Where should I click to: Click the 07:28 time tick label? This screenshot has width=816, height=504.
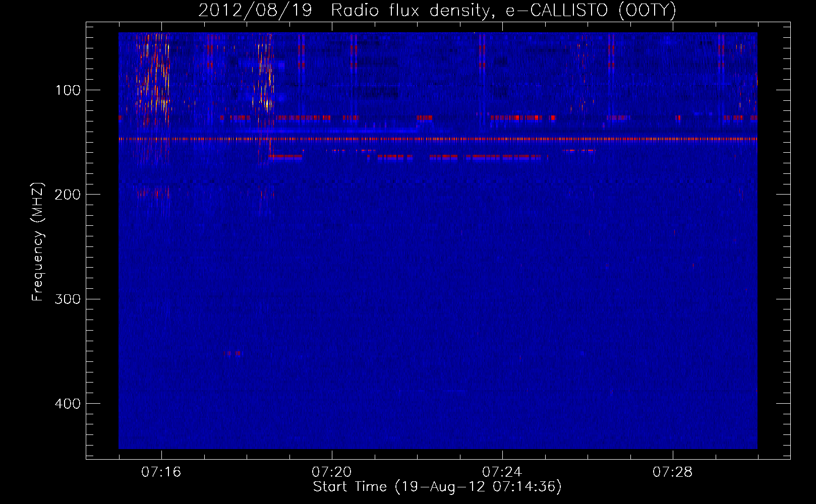pyautogui.click(x=673, y=472)
